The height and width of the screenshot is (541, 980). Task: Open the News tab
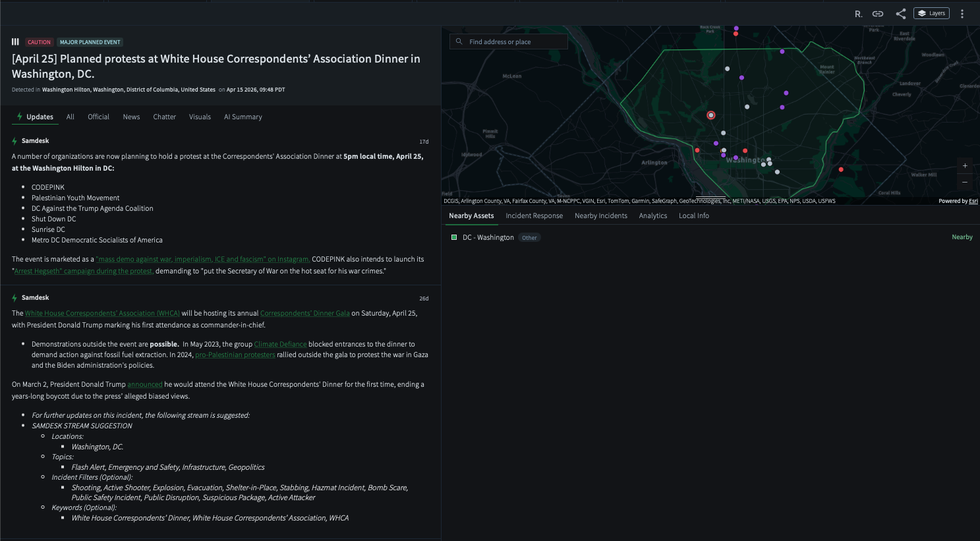(x=131, y=117)
